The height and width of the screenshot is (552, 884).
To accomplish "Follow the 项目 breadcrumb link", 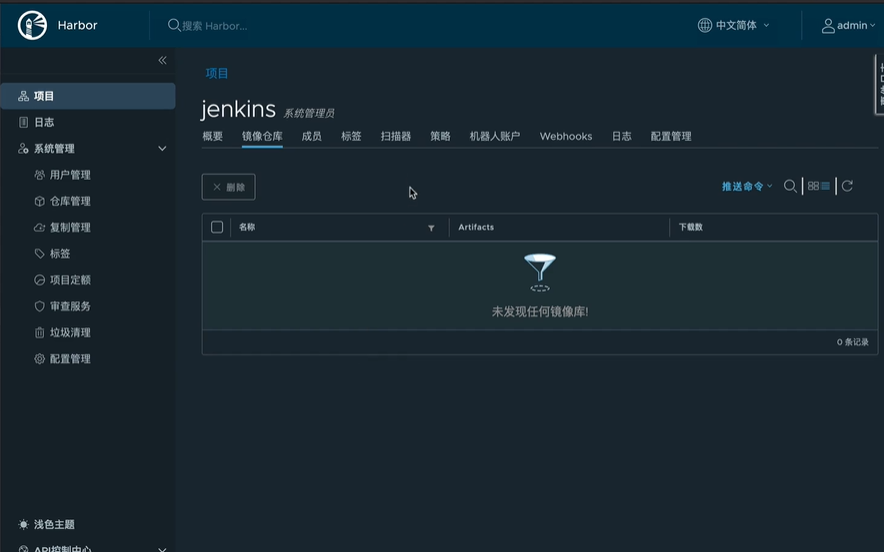I will click(217, 73).
